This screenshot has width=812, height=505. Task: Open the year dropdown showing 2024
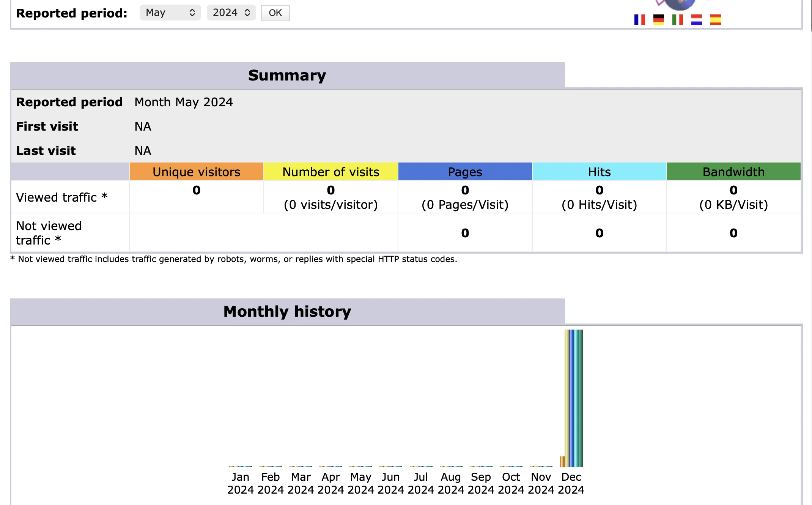point(231,13)
